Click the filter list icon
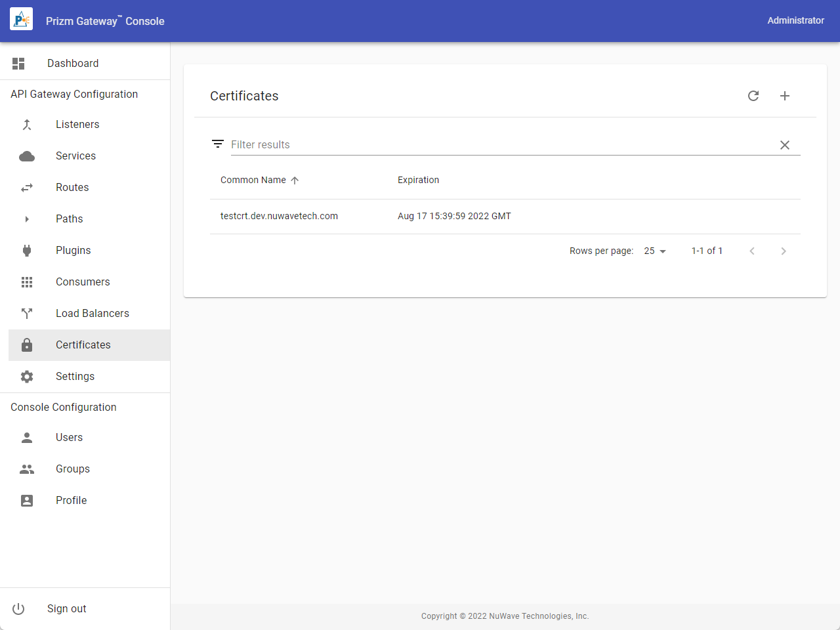 point(218,144)
